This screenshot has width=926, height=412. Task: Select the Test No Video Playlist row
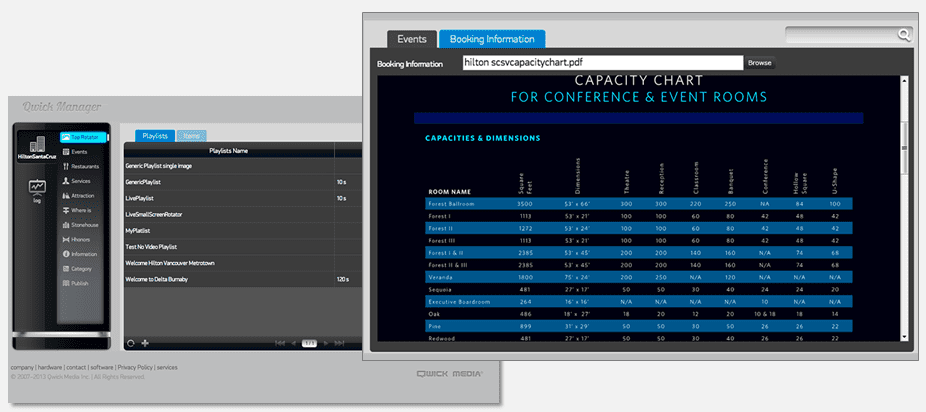pos(243,247)
